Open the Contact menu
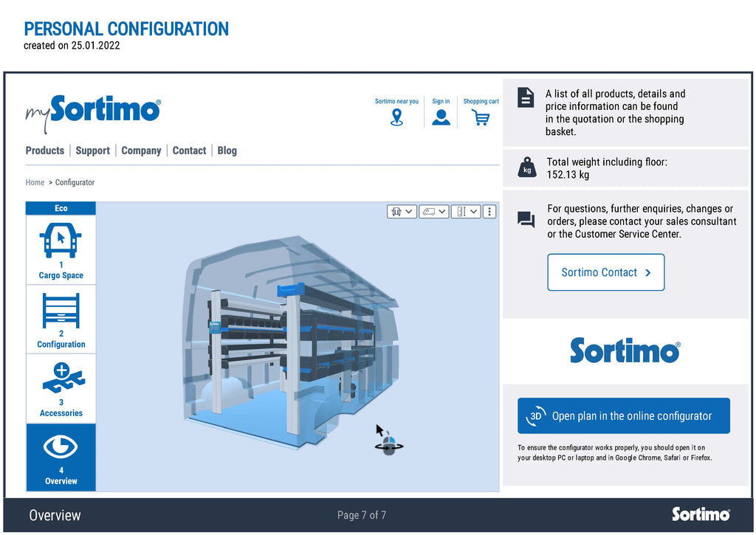 coord(189,151)
